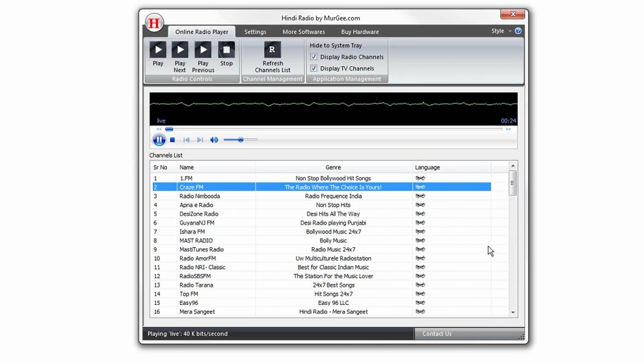Toggle Display TV Channels checkbox
This screenshot has height=362, width=644.
[314, 68]
